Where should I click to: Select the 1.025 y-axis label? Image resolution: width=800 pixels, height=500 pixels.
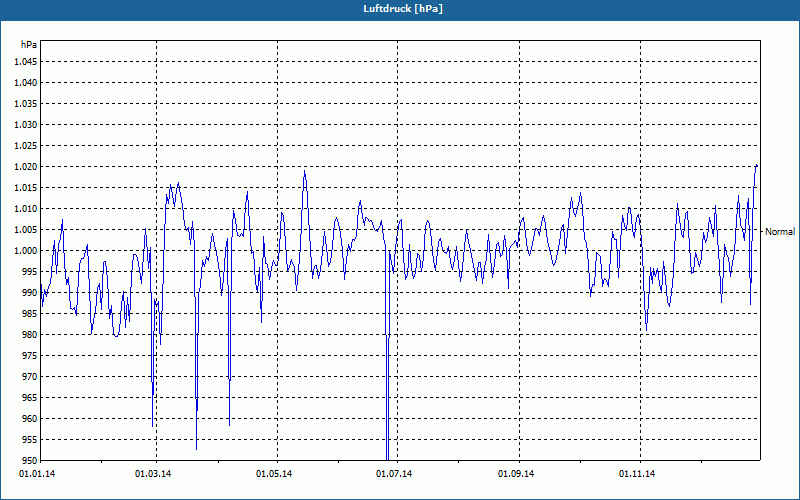[26, 145]
